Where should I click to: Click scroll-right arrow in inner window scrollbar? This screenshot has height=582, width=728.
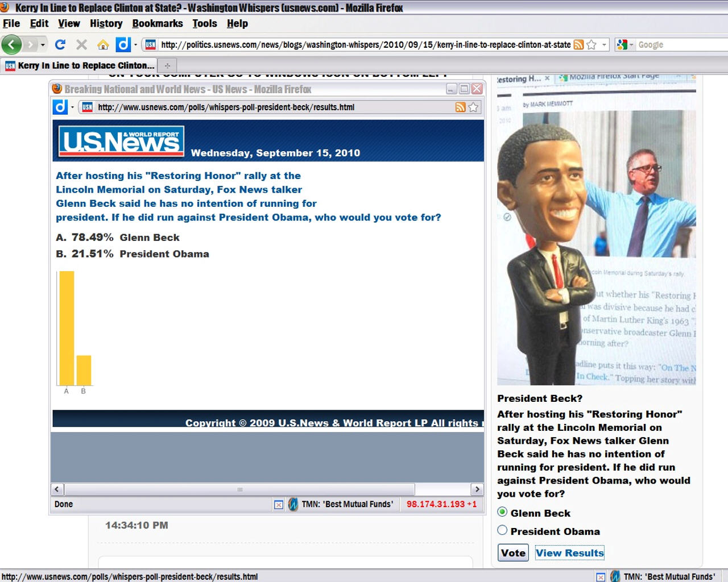point(477,489)
